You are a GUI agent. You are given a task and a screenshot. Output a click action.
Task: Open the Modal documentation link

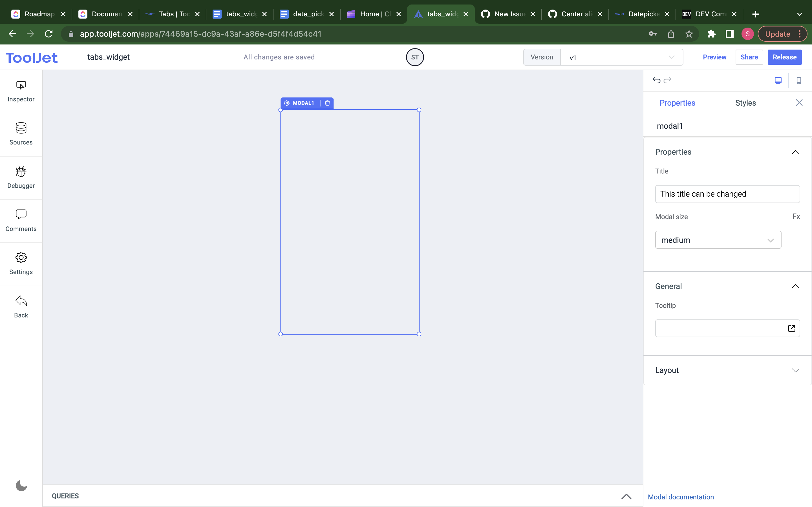[x=680, y=497]
